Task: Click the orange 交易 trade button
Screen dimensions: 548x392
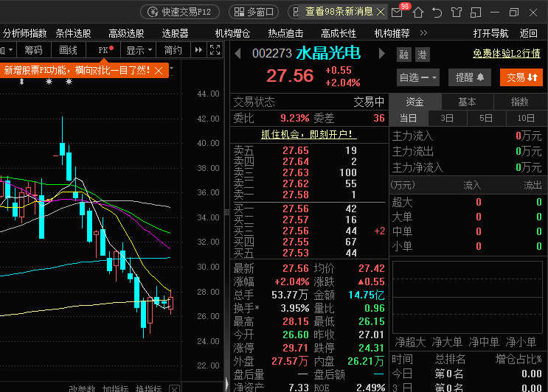Action: [x=521, y=77]
